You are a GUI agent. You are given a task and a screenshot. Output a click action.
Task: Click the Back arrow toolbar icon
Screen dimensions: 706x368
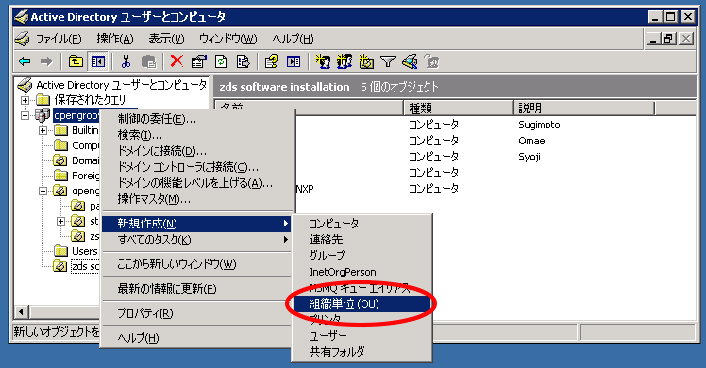click(25, 61)
